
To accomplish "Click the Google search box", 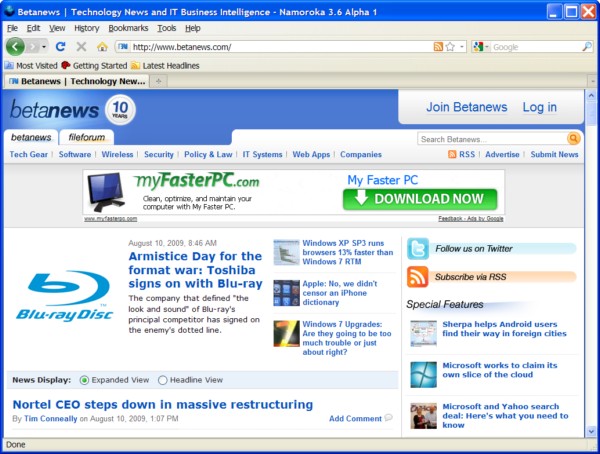I will [x=536, y=47].
